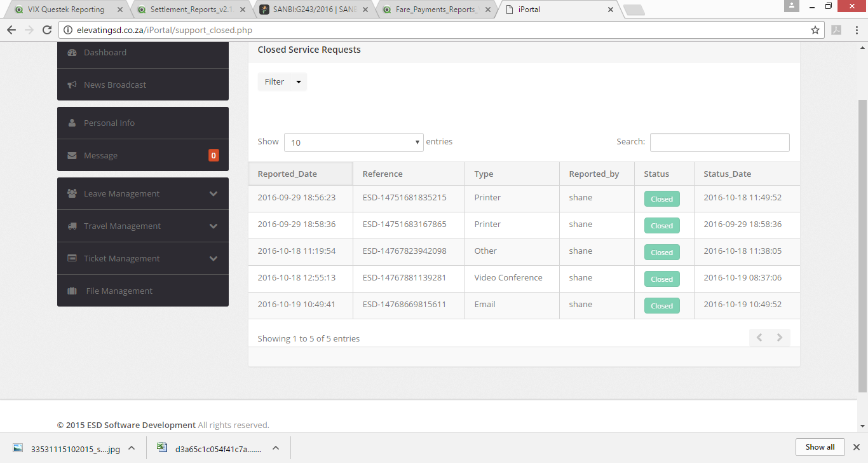
Task: Go to previous table page arrow
Action: click(759, 338)
